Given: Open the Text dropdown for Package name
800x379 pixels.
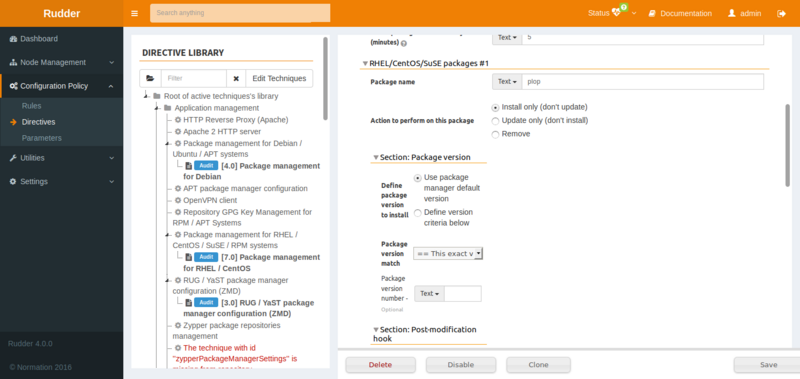Looking at the screenshot, I should 507,82.
